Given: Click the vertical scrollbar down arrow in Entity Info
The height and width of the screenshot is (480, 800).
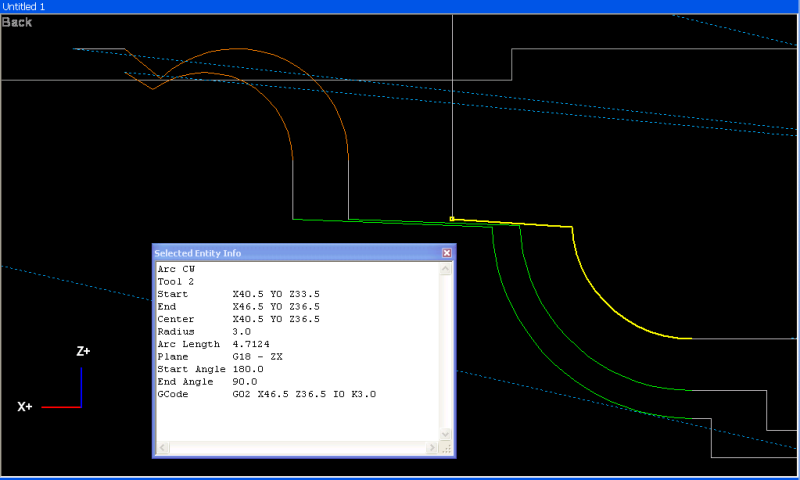Looking at the screenshot, I should pyautogui.click(x=445, y=435).
